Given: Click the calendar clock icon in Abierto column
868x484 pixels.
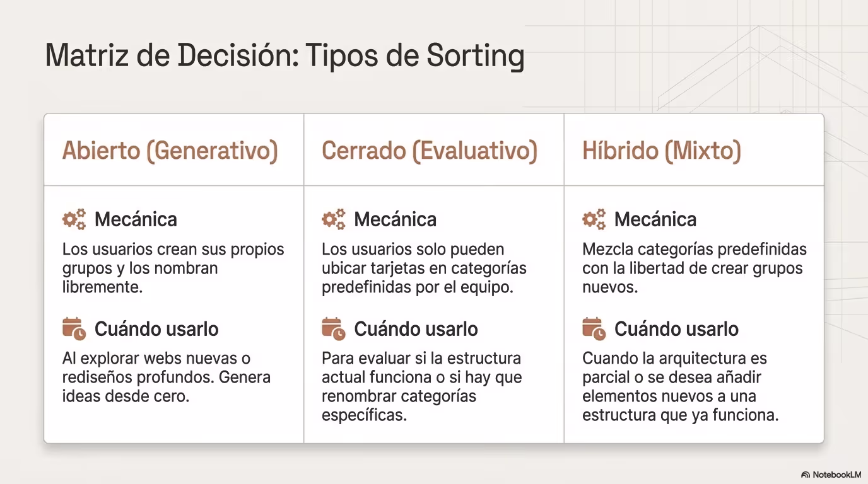Looking at the screenshot, I should coord(74,329).
